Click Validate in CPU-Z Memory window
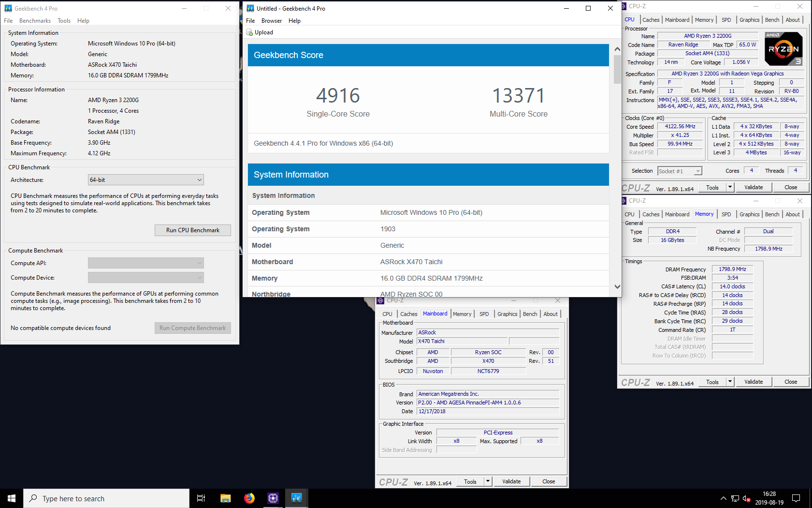 [754, 382]
